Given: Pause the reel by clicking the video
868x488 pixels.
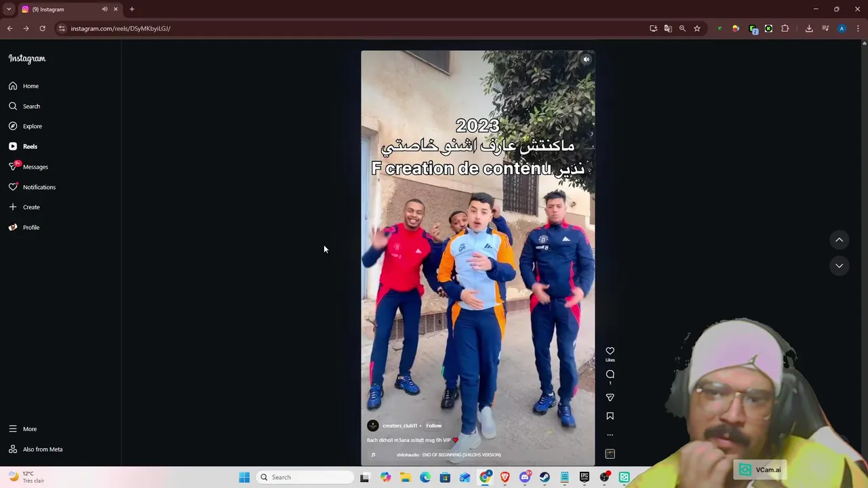Looking at the screenshot, I should 478,258.
